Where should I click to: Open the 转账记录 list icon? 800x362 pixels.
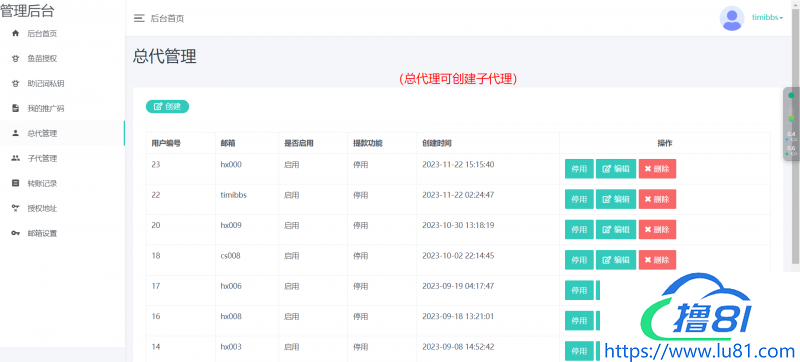click(15, 184)
